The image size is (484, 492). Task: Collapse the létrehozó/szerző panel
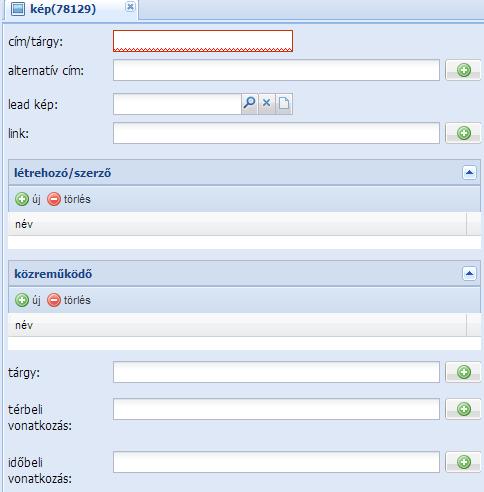[469, 173]
